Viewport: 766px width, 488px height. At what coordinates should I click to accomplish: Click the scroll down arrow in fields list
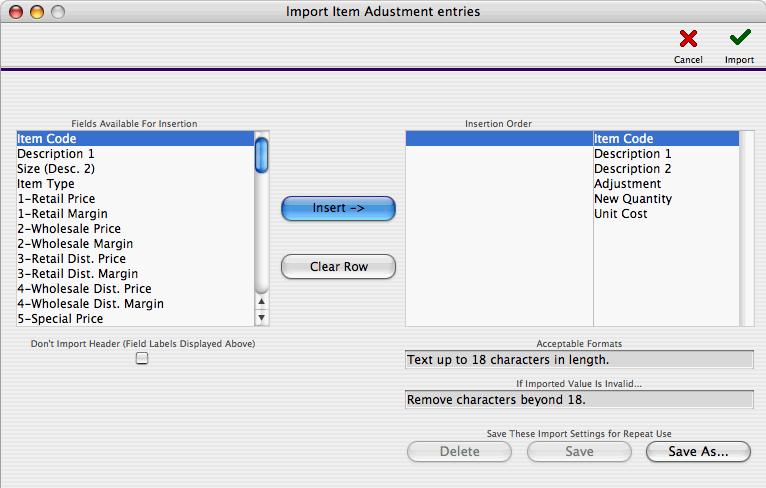tap(262, 318)
